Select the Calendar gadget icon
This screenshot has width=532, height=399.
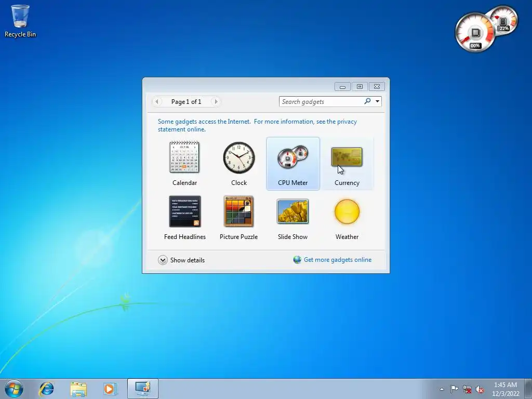tap(184, 157)
